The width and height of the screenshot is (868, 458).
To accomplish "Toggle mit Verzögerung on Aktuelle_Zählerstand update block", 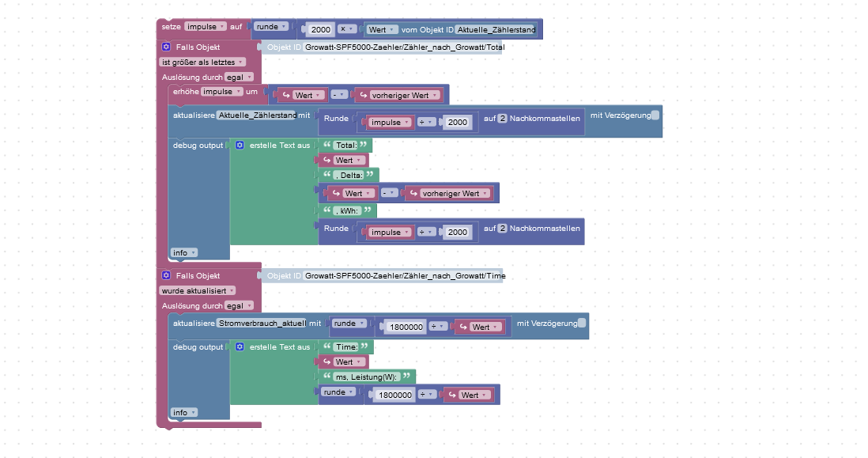I will [655, 115].
